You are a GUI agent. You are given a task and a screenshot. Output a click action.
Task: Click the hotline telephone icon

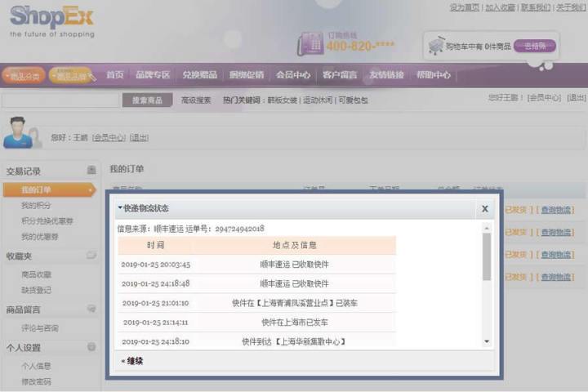[x=310, y=44]
